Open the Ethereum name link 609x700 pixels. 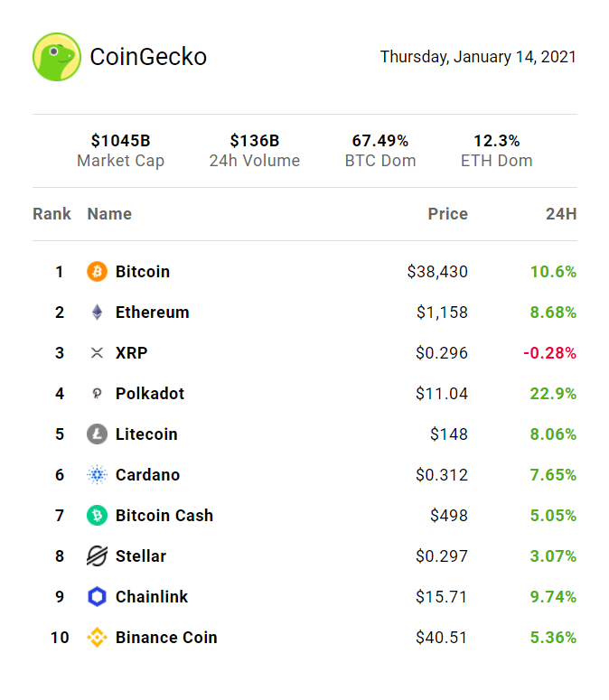pyautogui.click(x=153, y=313)
